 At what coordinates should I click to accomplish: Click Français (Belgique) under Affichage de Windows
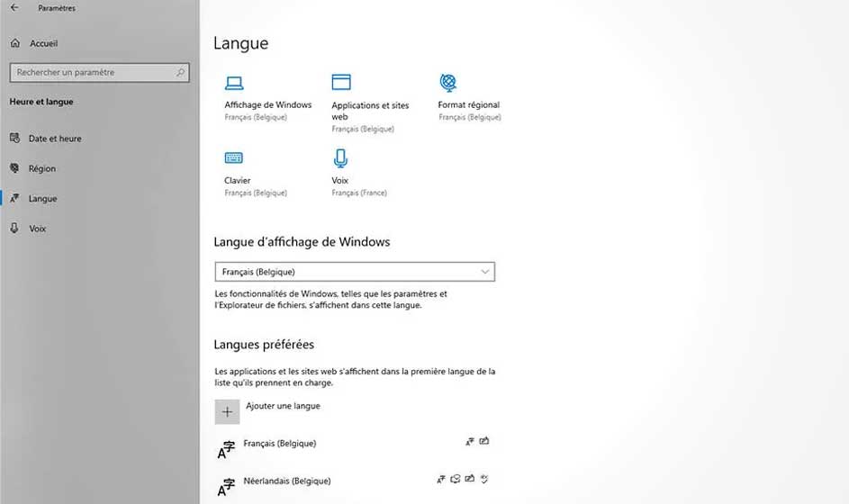click(x=256, y=117)
